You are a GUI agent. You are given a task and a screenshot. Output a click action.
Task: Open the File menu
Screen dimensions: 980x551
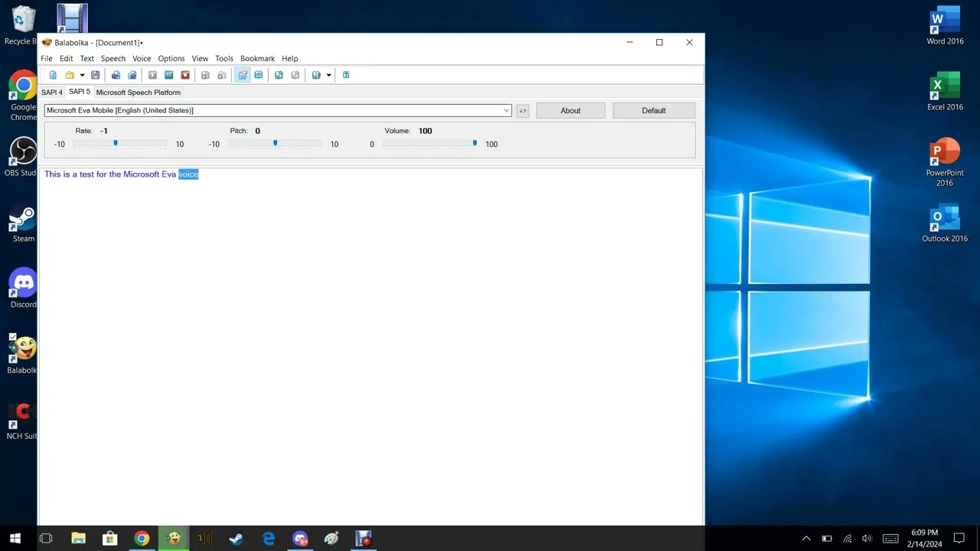coord(47,58)
